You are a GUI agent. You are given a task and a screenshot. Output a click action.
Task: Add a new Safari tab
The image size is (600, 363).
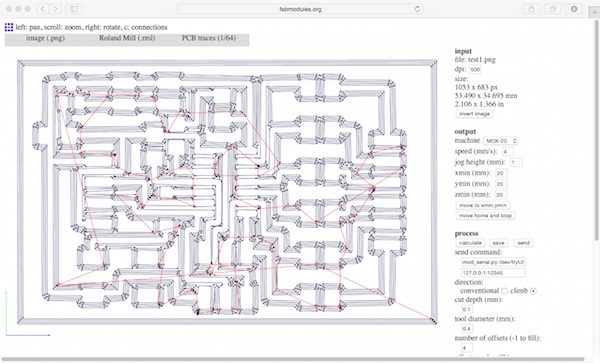pos(594,12)
